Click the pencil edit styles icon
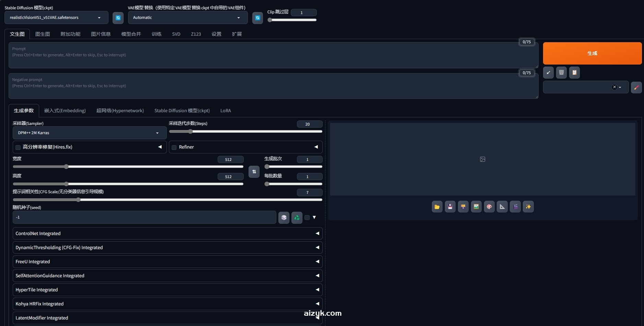The width and height of the screenshot is (644, 326). pyautogui.click(x=636, y=88)
